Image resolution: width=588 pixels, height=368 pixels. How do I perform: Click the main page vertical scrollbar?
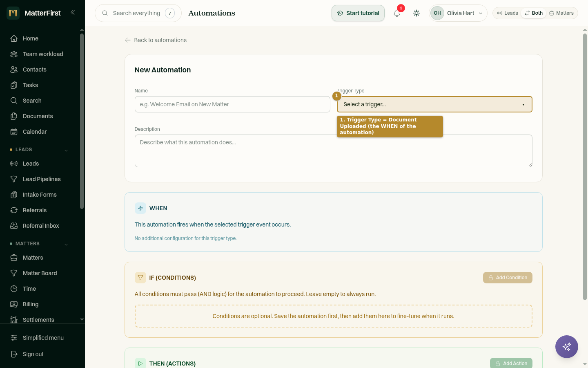click(585, 167)
